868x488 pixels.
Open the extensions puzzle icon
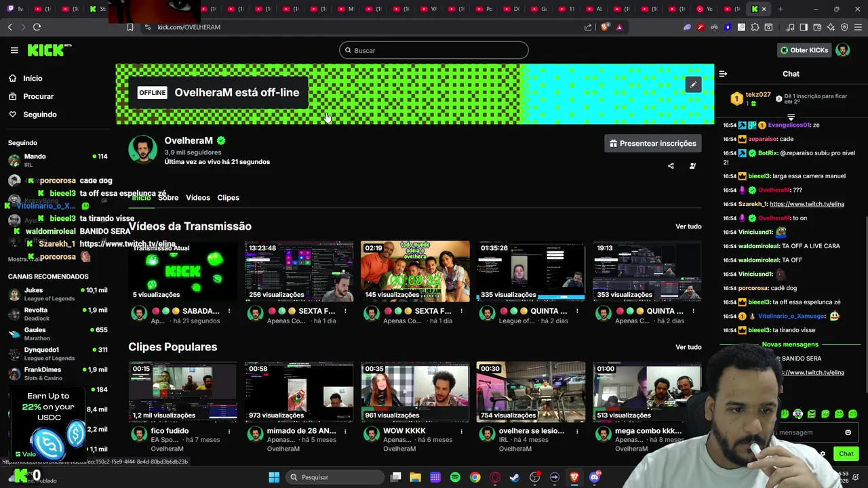[x=755, y=27]
